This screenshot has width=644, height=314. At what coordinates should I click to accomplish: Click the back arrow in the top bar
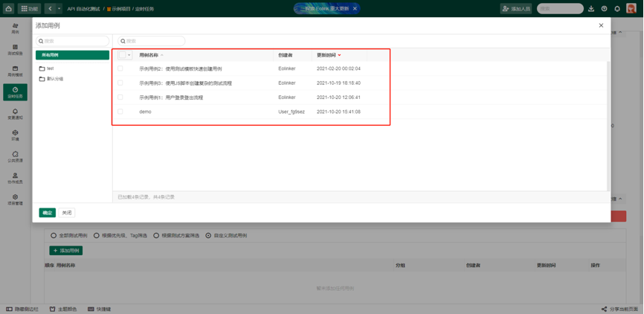point(51,9)
